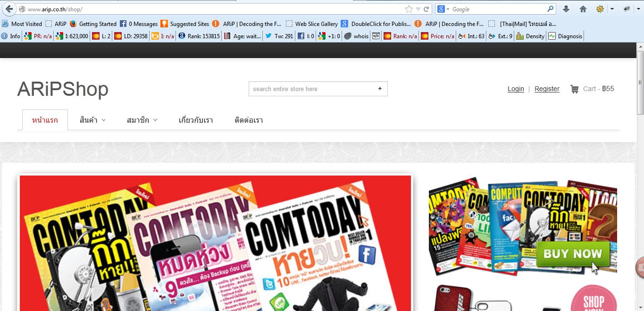Open the large COMTODAY banner image
644x311 pixels.
coord(215,243)
